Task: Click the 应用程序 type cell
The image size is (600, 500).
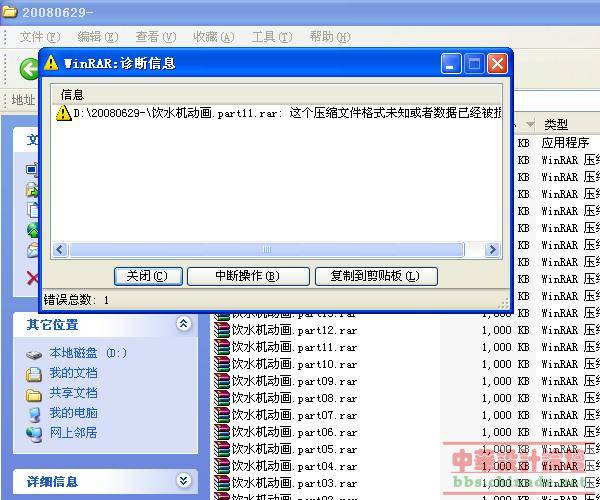Action: point(565,143)
